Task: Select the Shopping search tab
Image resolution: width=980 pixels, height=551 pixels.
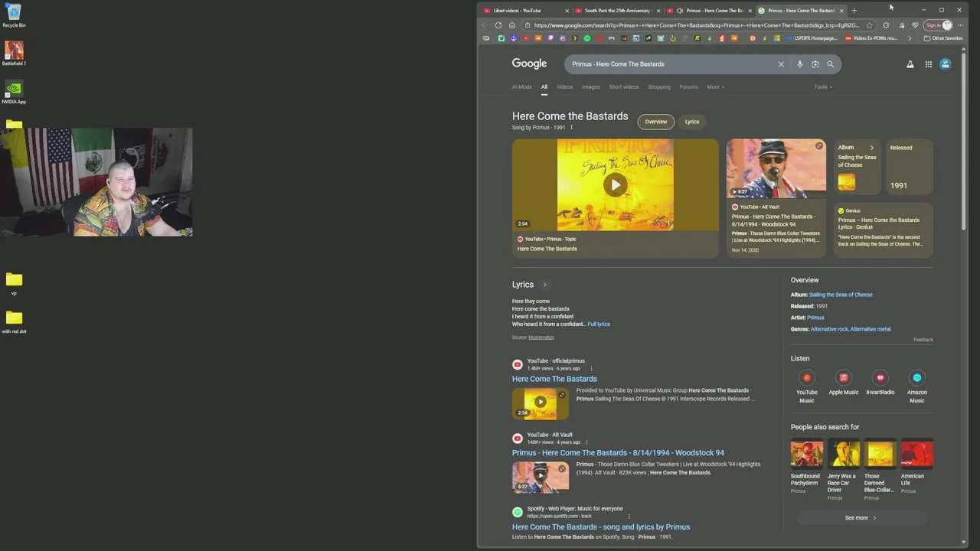Action: click(659, 87)
